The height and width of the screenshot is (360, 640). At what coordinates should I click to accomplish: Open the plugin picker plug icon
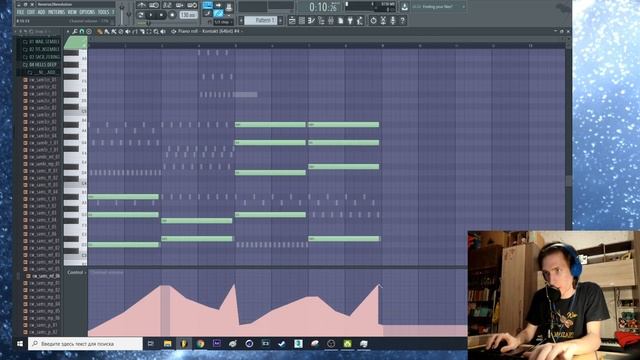(350, 20)
